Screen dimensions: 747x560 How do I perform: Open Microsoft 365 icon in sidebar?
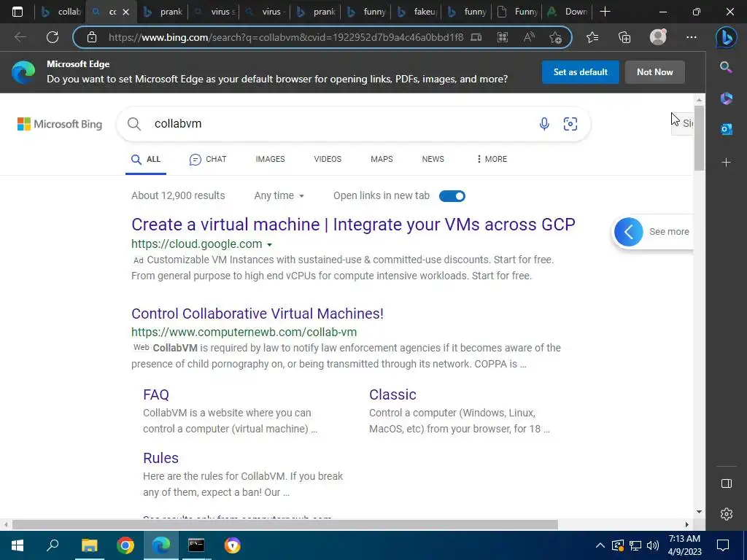(726, 98)
